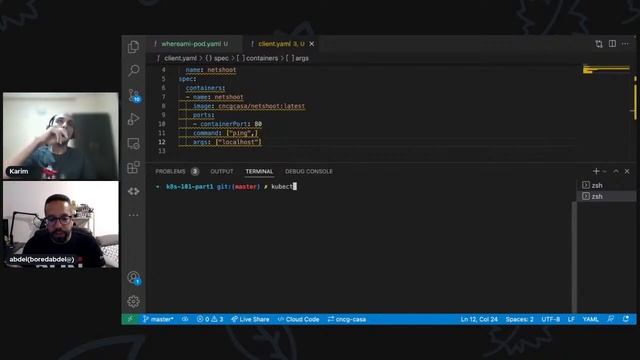
Task: Click cncg-casa context in status bar
Action: coord(347,319)
